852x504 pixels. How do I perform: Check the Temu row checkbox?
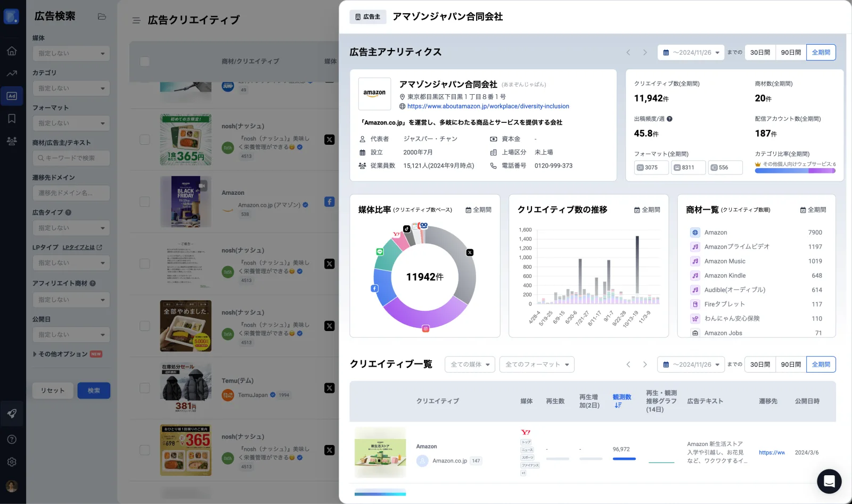(144, 388)
